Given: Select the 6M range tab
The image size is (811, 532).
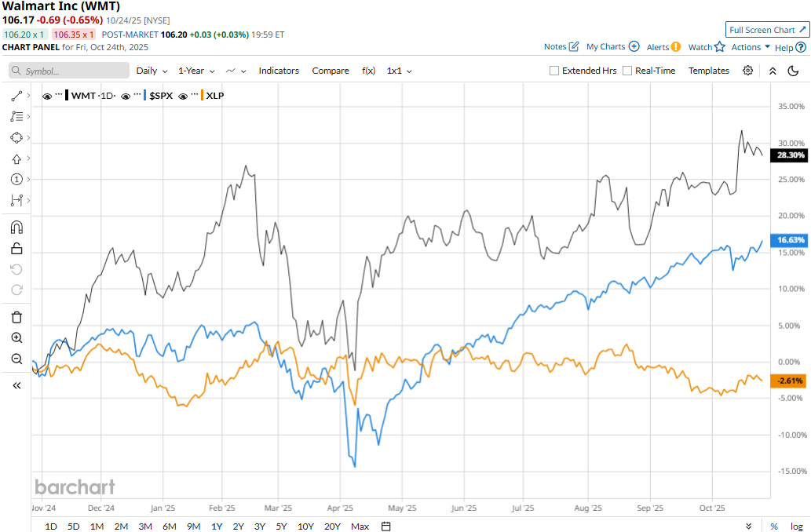Looking at the screenshot, I should 169,527.
